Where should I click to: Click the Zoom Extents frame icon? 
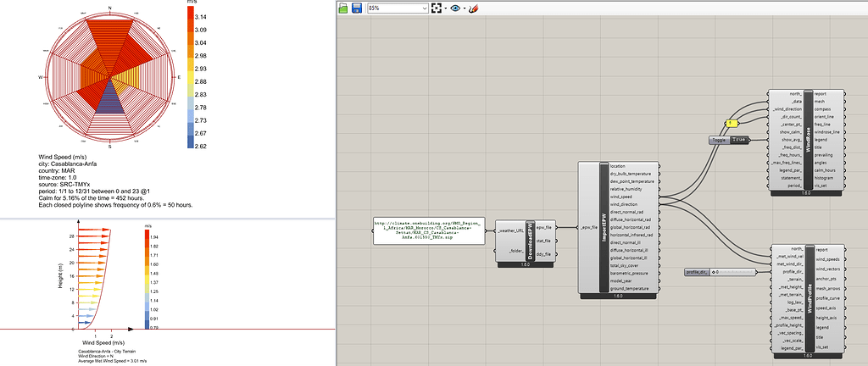point(437,8)
